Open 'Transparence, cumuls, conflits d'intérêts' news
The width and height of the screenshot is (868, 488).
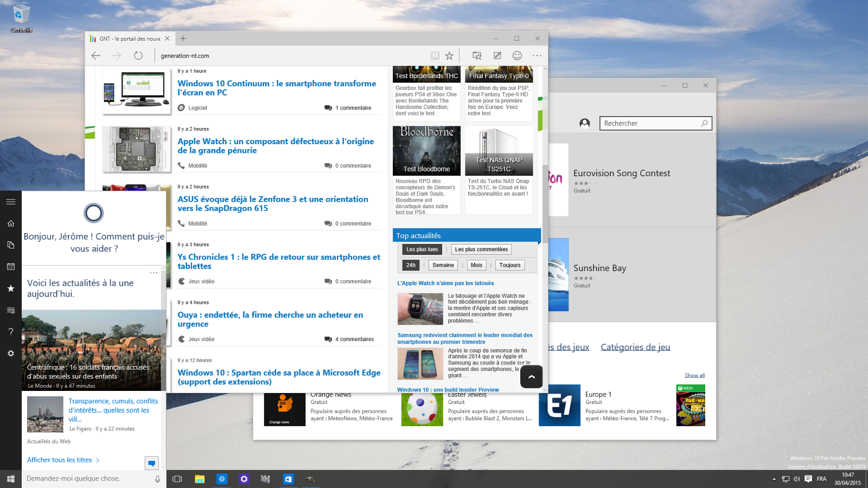coord(113,410)
